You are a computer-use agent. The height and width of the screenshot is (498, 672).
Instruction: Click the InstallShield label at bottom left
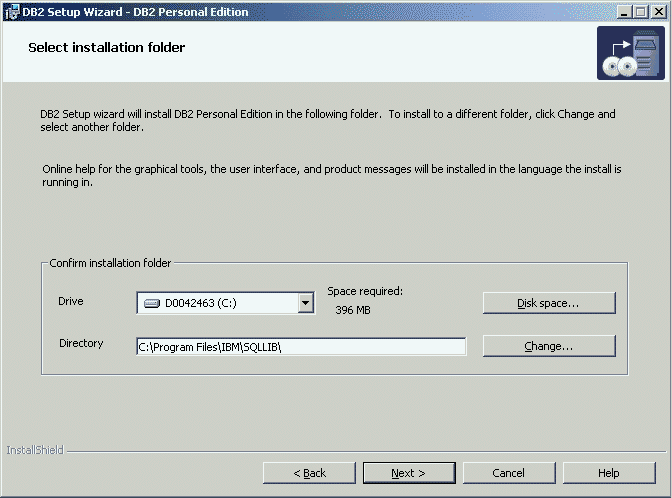point(35,450)
